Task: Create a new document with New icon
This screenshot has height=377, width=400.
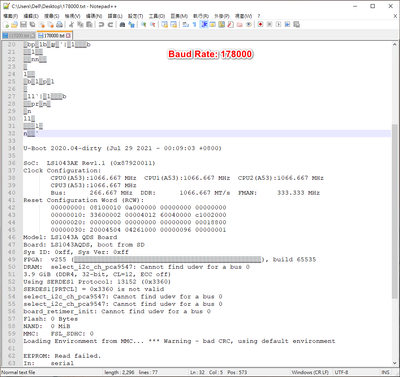Action: point(6,25)
